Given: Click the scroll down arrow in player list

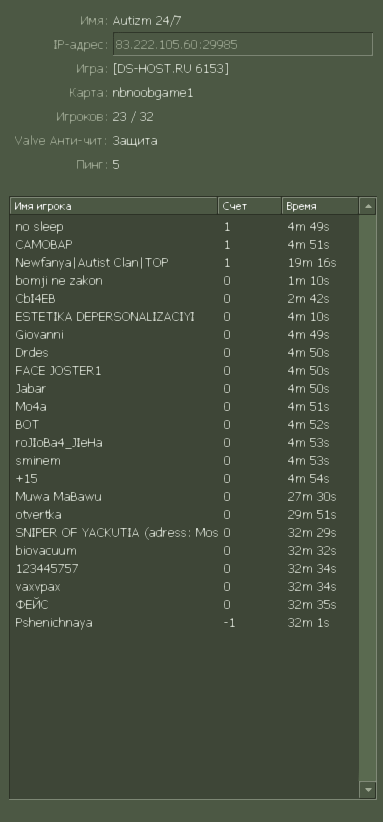Looking at the screenshot, I should coord(368,789).
